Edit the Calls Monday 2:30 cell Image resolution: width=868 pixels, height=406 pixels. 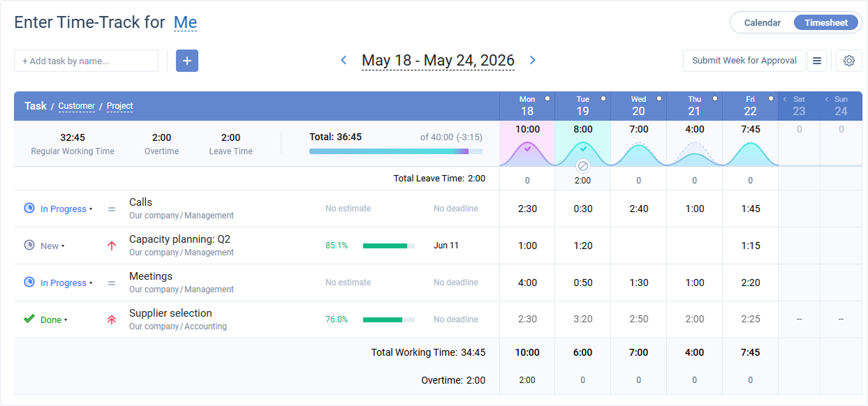point(527,209)
